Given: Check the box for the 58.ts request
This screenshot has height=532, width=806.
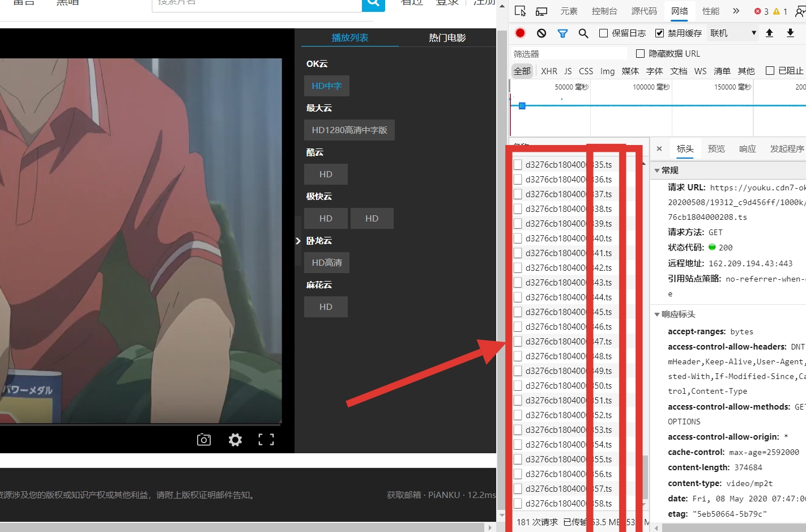Looking at the screenshot, I should click(x=518, y=504).
